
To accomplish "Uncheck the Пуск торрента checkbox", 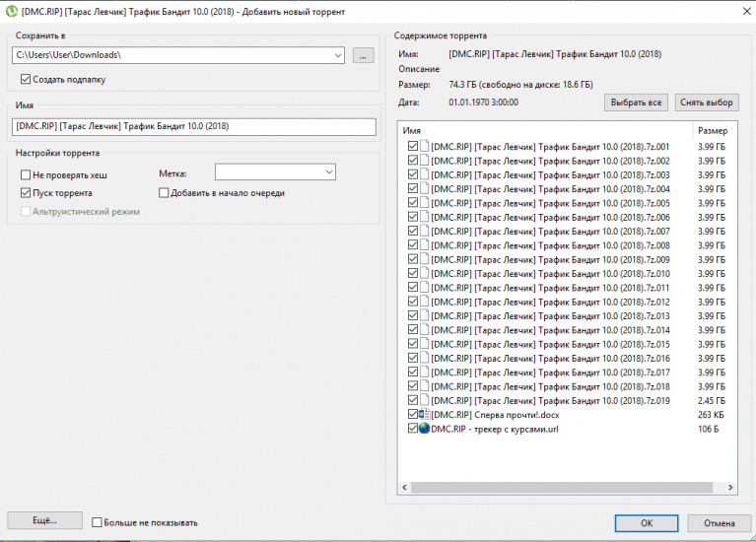I will tap(26, 193).
